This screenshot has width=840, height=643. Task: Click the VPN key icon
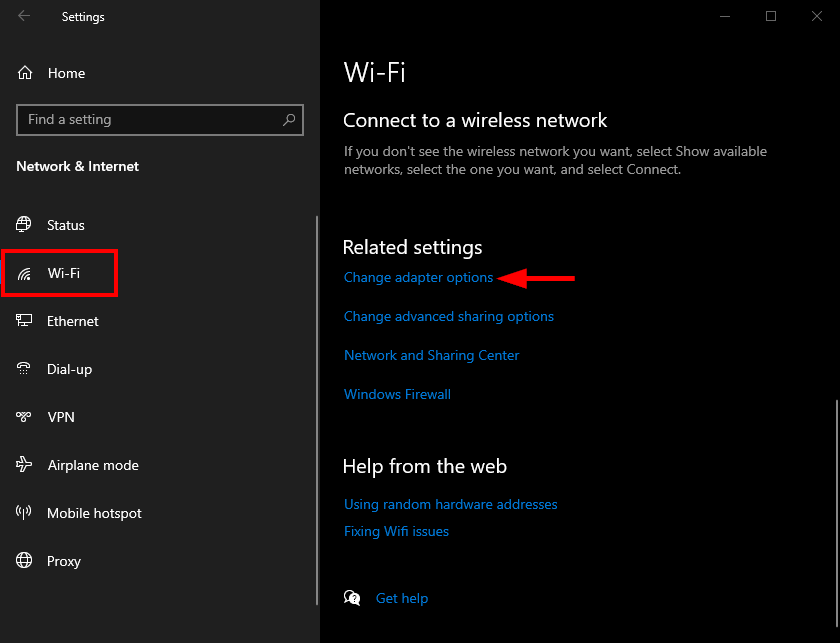[x=22, y=417]
